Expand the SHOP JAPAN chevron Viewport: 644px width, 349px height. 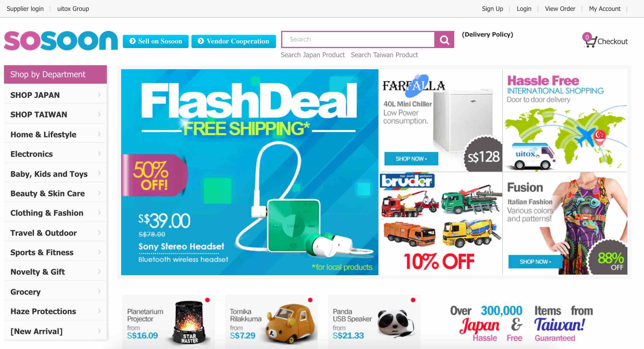click(x=99, y=95)
